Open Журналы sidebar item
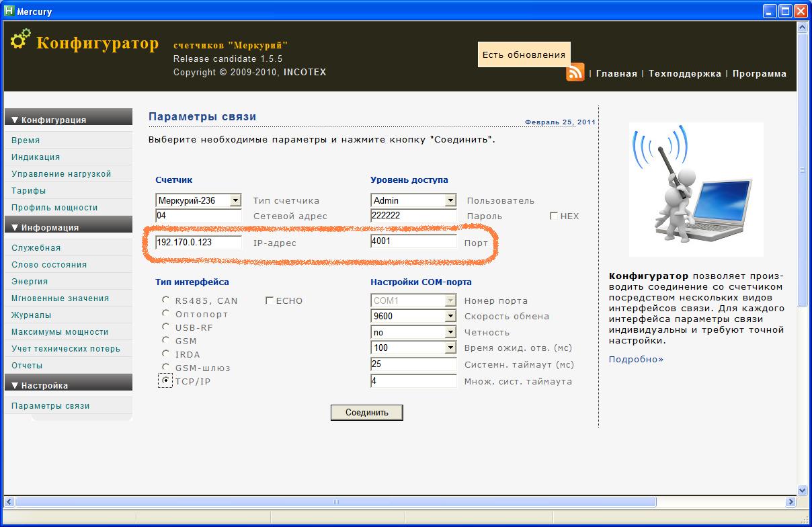Image resolution: width=812 pixels, height=527 pixels. pos(32,315)
